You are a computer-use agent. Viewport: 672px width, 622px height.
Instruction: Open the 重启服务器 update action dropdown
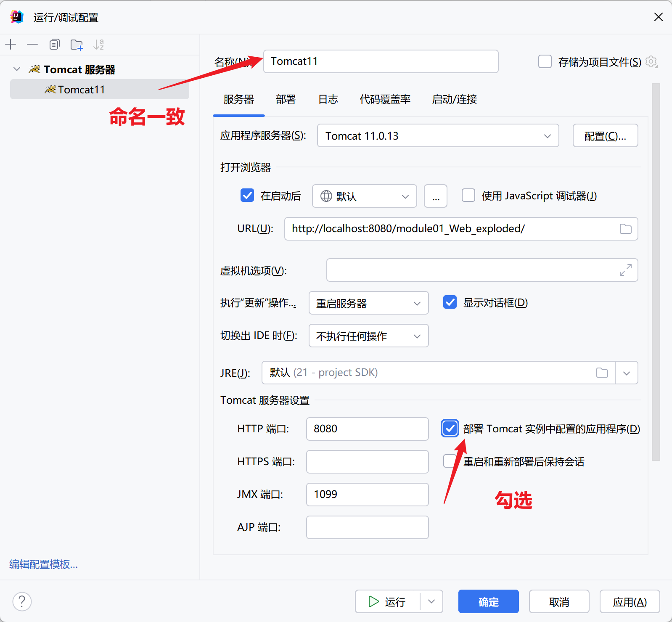tap(368, 303)
